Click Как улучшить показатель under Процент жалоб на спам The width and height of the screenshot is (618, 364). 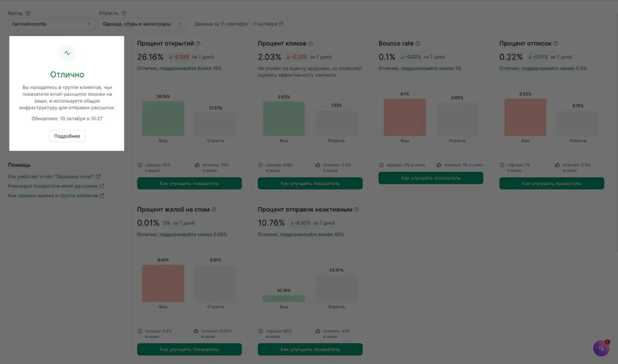[189, 349]
